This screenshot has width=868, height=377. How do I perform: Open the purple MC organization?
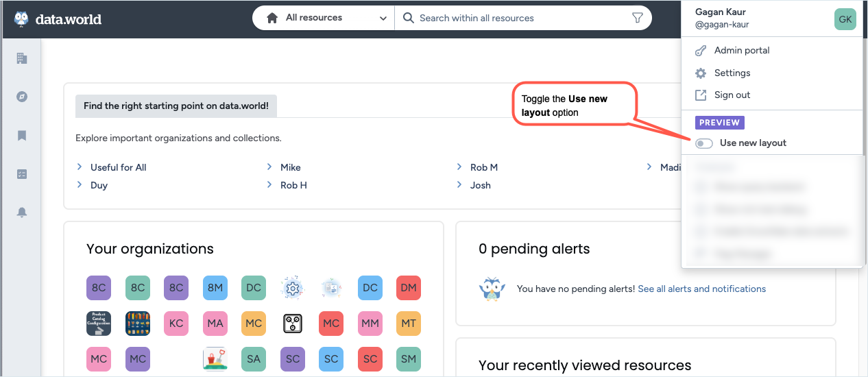click(138, 359)
